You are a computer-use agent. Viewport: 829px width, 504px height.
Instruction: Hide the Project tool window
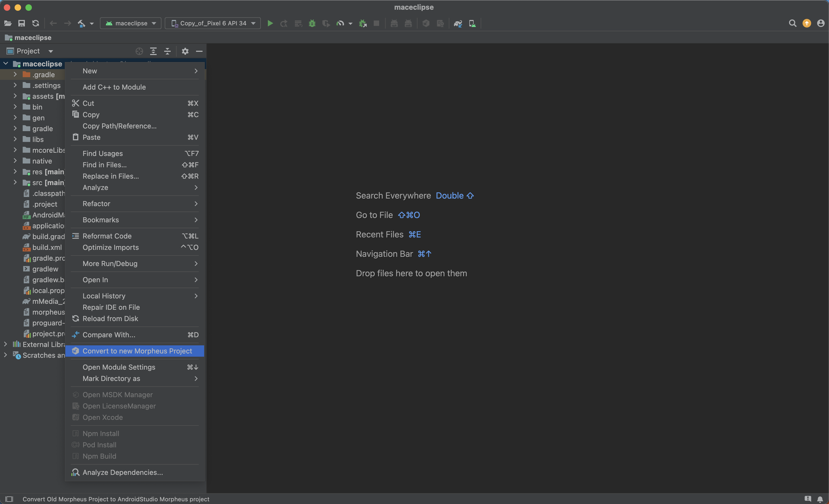(x=199, y=51)
